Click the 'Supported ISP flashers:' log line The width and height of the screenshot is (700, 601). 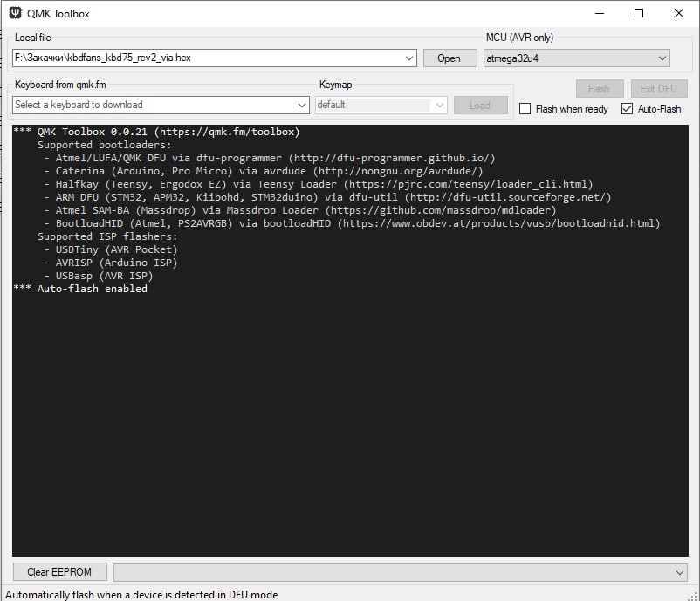[x=107, y=236]
